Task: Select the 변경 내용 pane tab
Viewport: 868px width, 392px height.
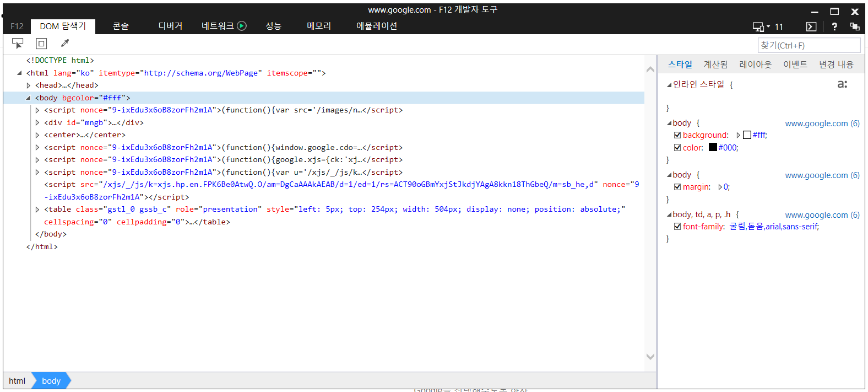Action: pyautogui.click(x=836, y=65)
